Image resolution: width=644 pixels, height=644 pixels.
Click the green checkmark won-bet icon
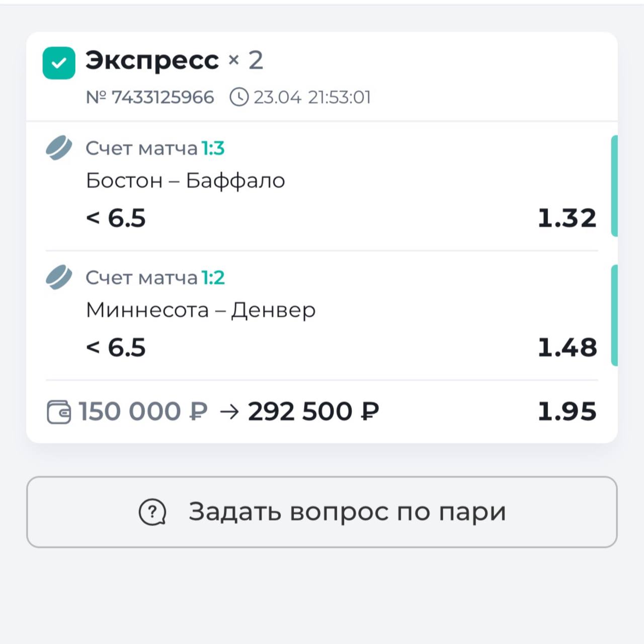pos(59,63)
